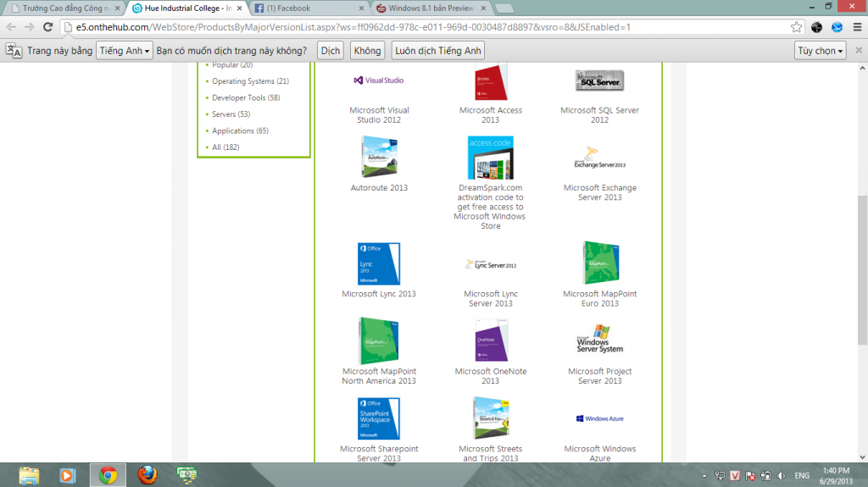Open ENG language input indicator
Viewport: 868px width, 487px height.
pos(802,475)
